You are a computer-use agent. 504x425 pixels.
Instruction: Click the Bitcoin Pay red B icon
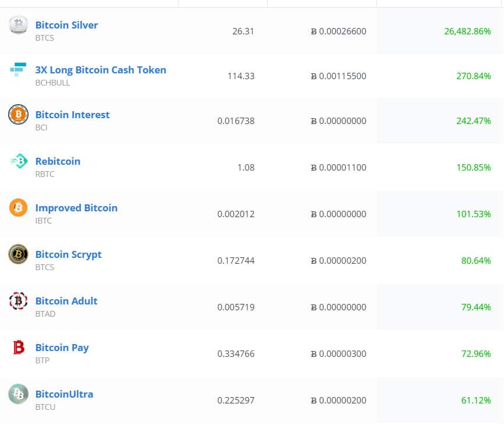coord(19,347)
